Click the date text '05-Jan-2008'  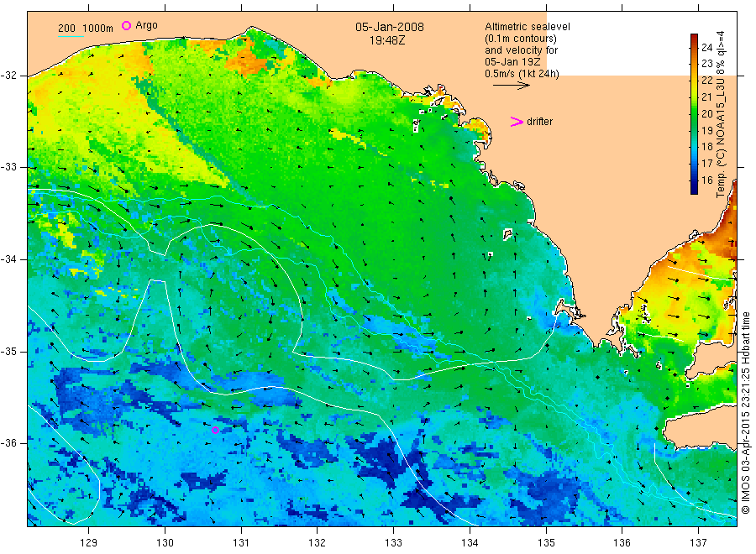(x=390, y=27)
